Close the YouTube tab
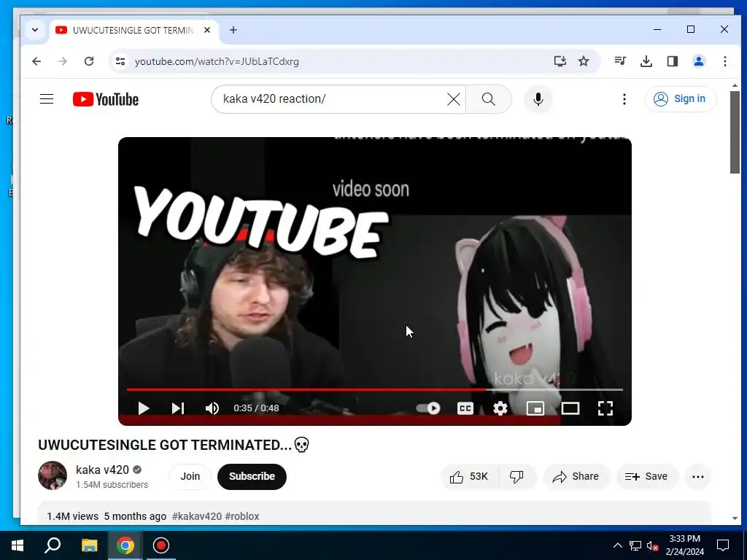 point(207,30)
